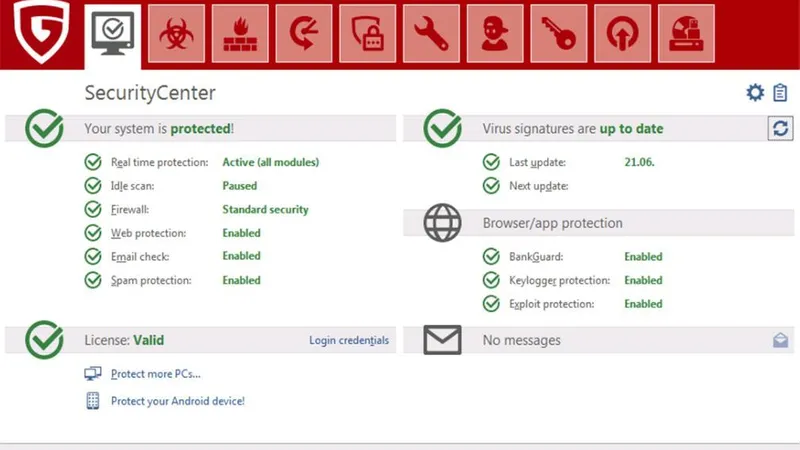The width and height of the screenshot is (800, 450).
Task: Click the Login credentials link
Action: click(x=348, y=341)
